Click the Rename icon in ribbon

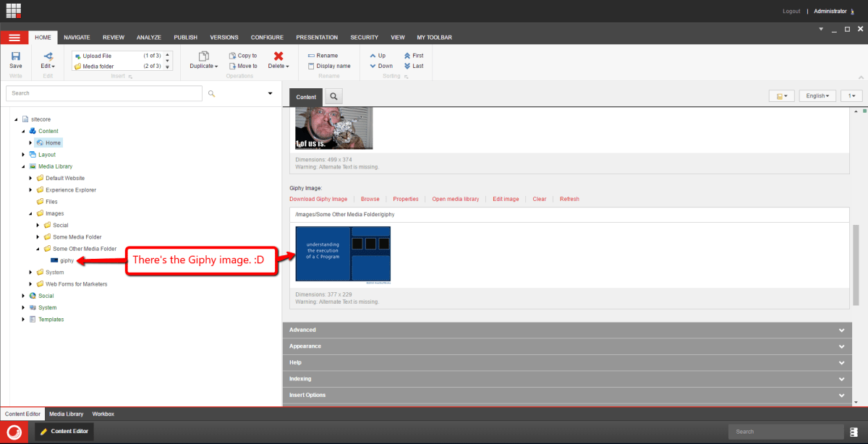click(x=311, y=56)
